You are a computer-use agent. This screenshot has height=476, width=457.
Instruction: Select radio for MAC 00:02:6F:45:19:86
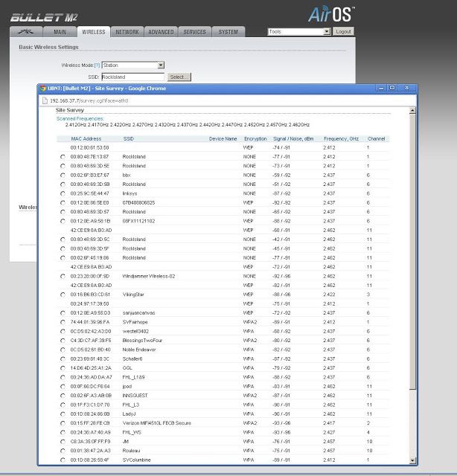(63, 258)
